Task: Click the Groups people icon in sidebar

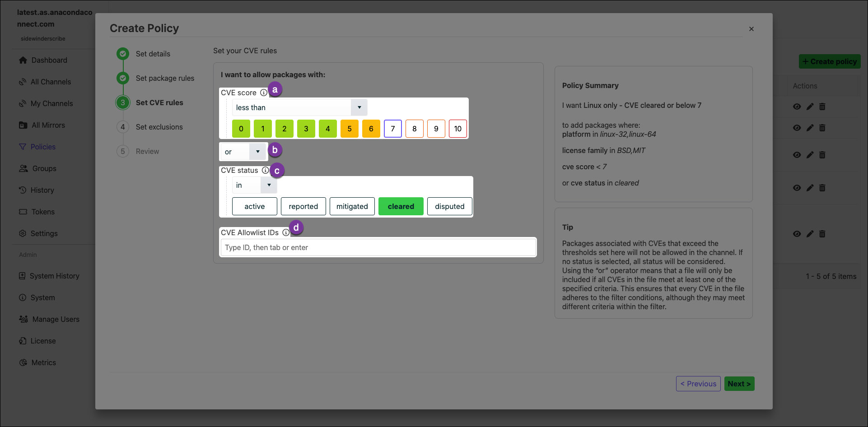Action: (23, 168)
